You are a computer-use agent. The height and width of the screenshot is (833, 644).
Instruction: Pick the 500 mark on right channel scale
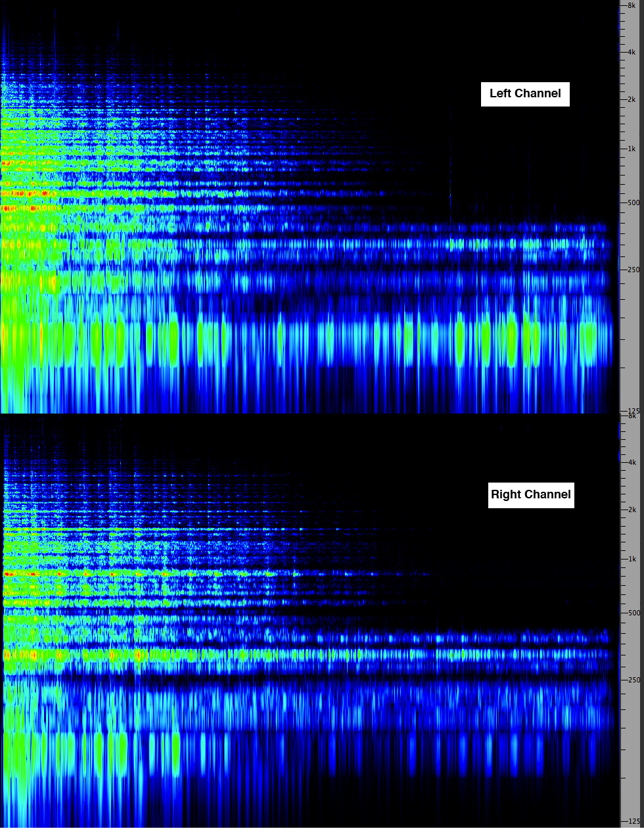[631, 613]
